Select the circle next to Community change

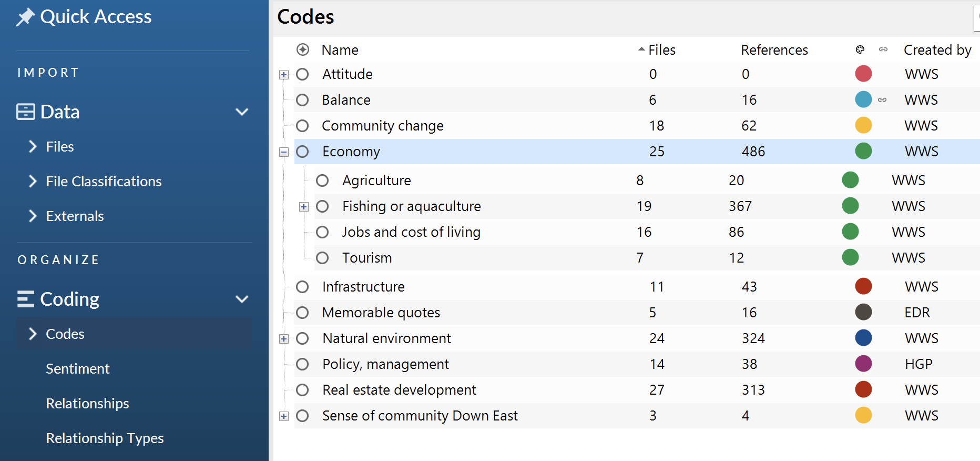coord(302,126)
